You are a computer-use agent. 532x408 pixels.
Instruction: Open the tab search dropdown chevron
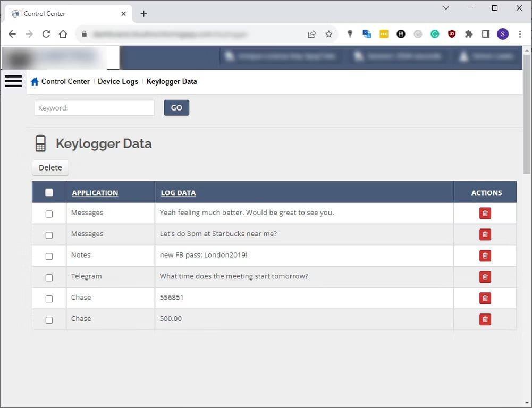coord(446,8)
